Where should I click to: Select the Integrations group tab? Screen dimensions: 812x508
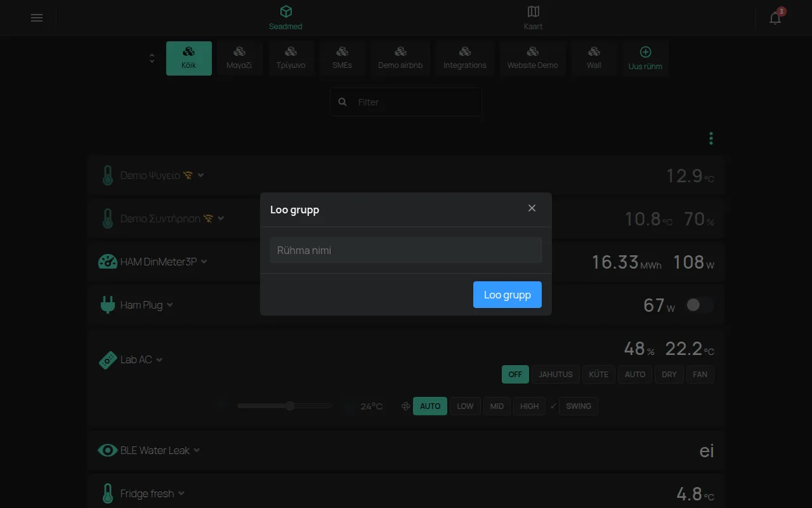coord(465,58)
